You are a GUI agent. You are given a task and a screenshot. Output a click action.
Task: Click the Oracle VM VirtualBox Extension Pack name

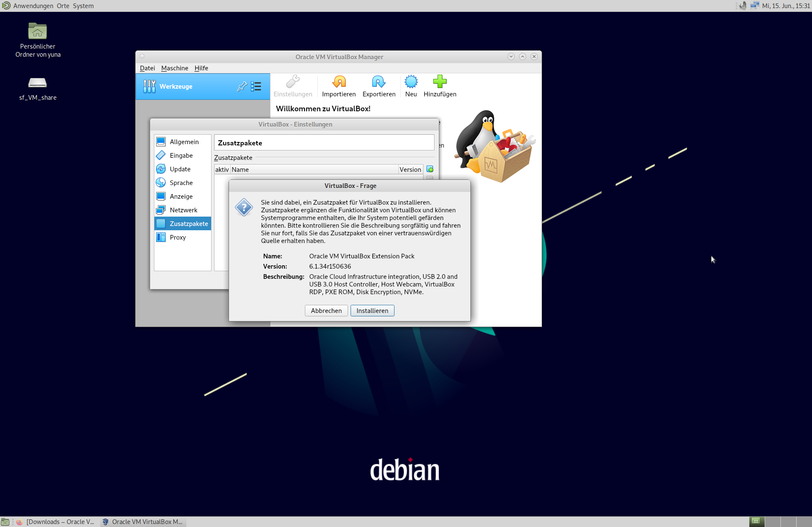tap(362, 256)
